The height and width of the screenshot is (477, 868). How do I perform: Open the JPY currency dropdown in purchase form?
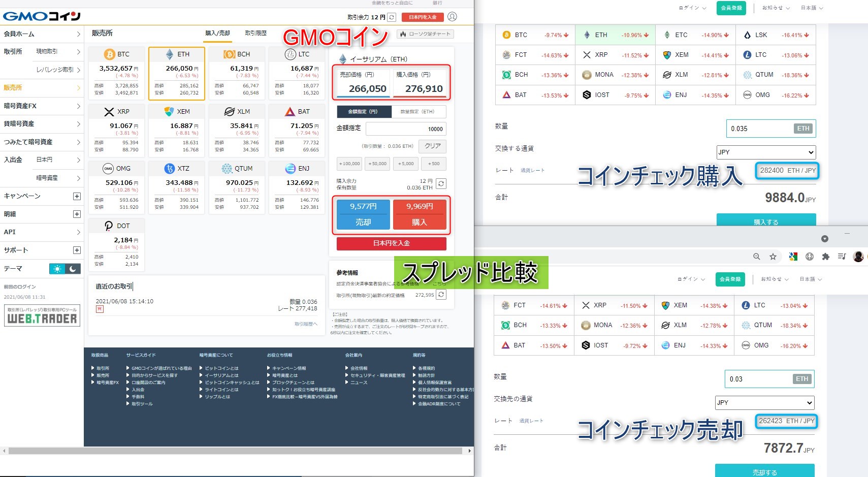pyautogui.click(x=765, y=152)
